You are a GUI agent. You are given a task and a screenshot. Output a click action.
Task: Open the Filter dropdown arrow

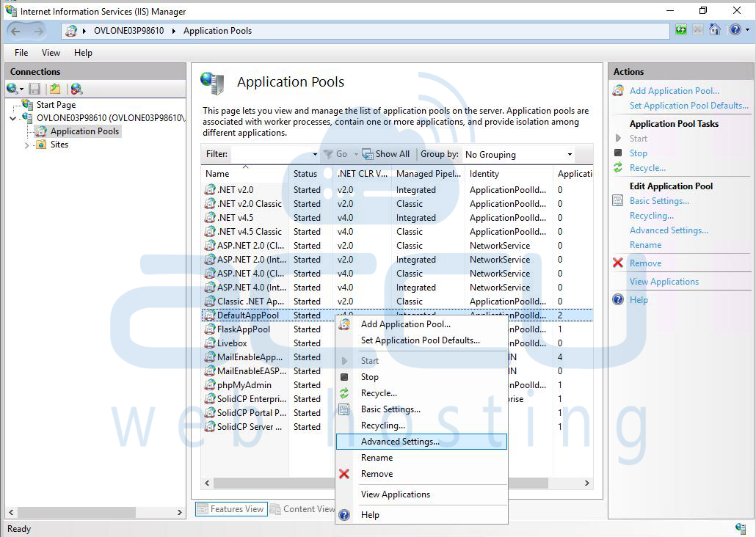pos(315,154)
